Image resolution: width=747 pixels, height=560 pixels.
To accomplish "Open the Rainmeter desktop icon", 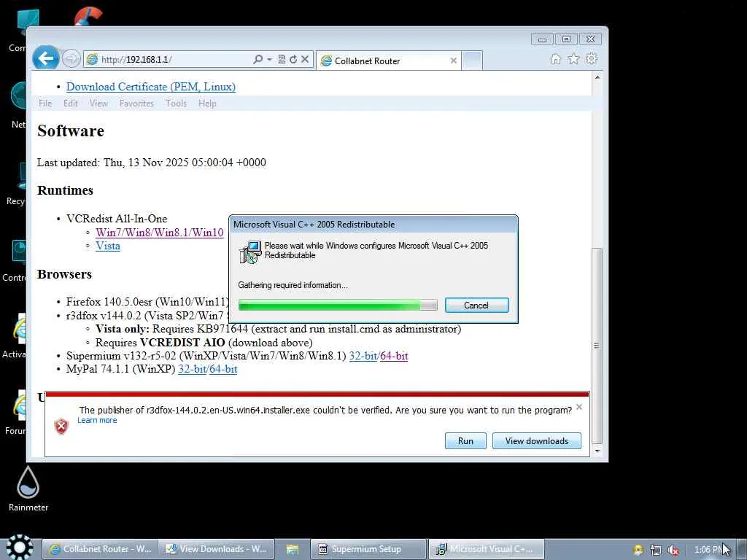I will 28,489.
